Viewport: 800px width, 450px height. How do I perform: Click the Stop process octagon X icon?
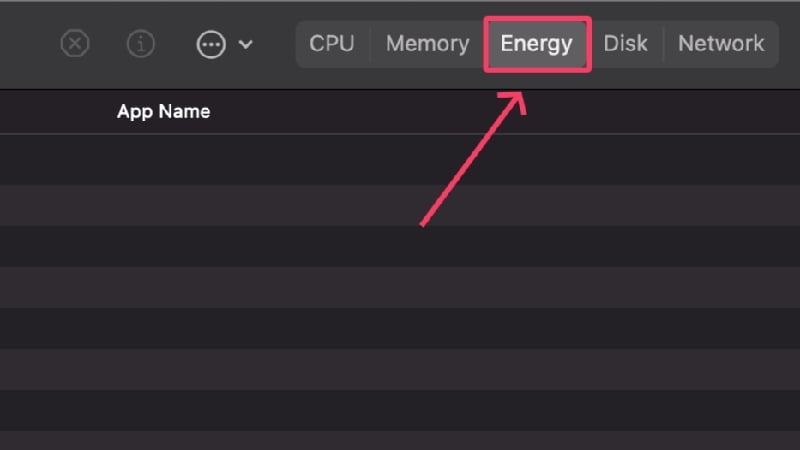75,44
